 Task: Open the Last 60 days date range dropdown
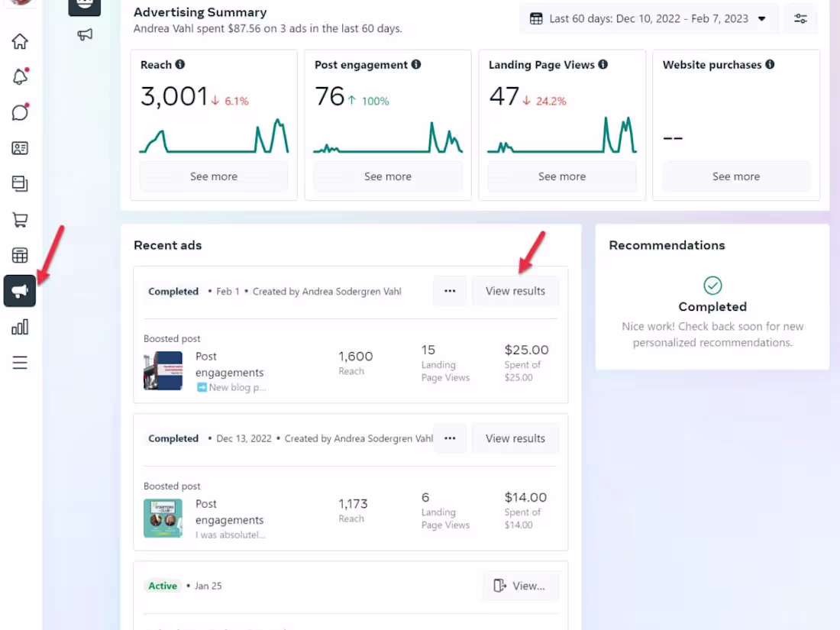point(648,18)
